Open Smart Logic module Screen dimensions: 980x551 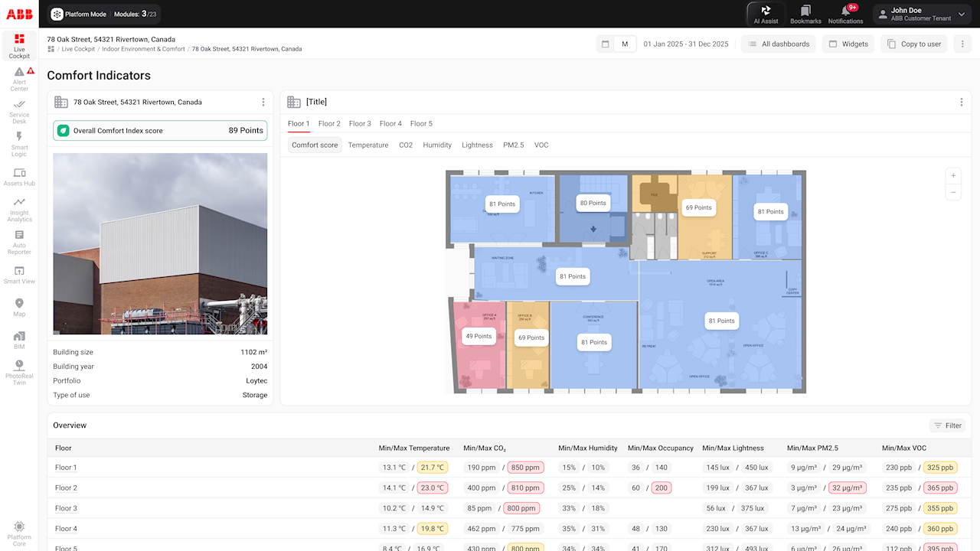coord(19,144)
